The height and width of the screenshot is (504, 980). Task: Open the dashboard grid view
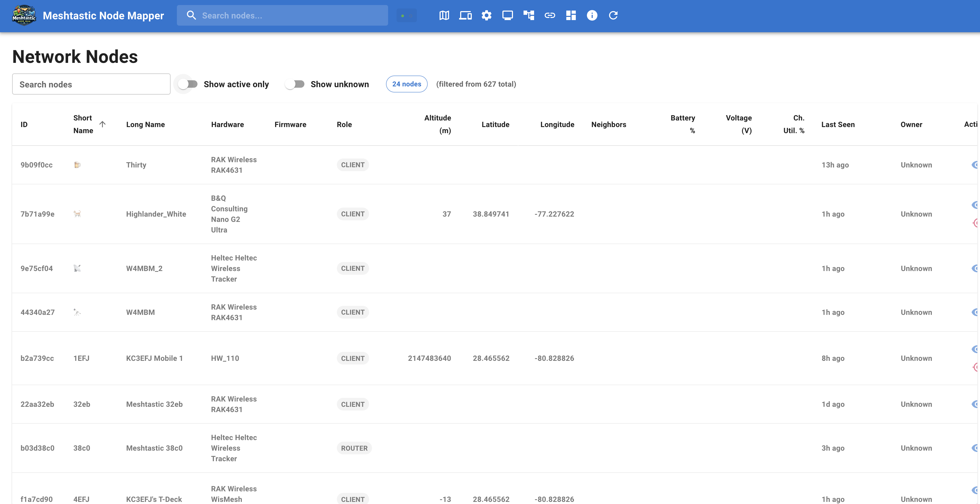(571, 15)
